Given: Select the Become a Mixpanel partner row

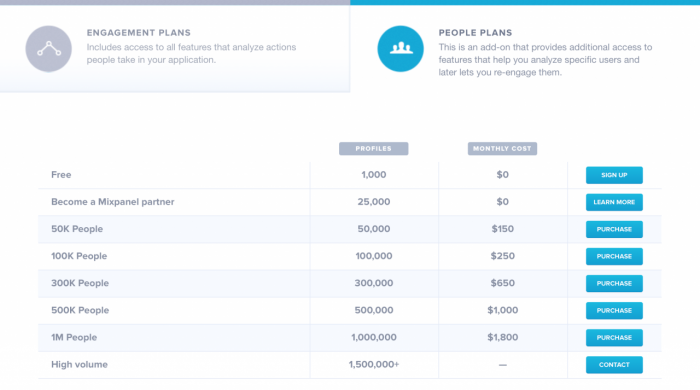Looking at the screenshot, I should (350, 202).
